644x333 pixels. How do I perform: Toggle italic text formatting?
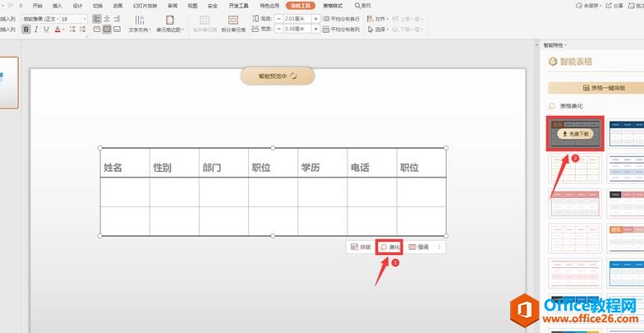pyautogui.click(x=36, y=30)
